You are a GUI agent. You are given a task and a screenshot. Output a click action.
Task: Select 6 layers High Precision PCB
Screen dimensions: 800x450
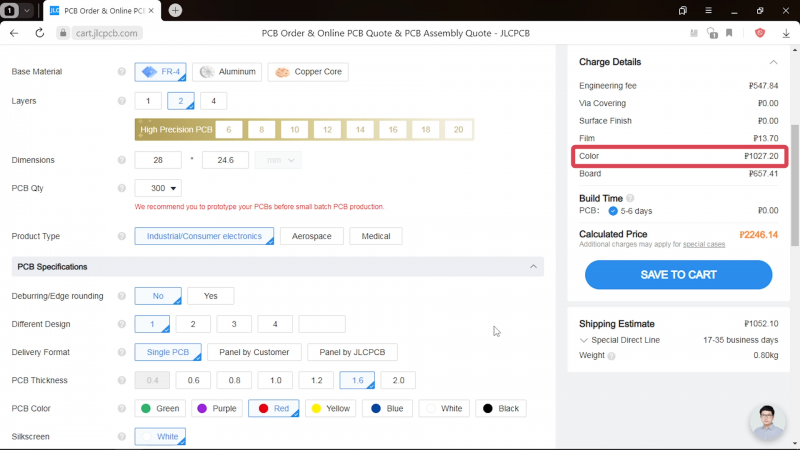[x=229, y=130]
